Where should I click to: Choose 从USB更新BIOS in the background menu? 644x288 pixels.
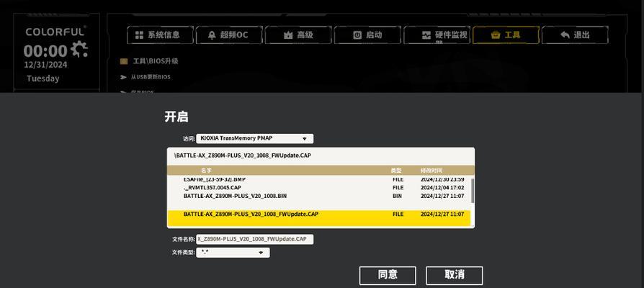tap(151, 77)
